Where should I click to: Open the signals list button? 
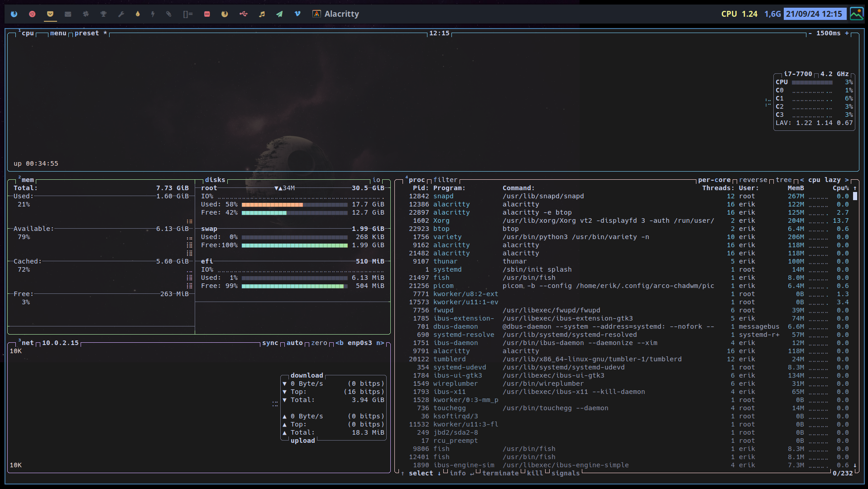[x=566, y=474]
